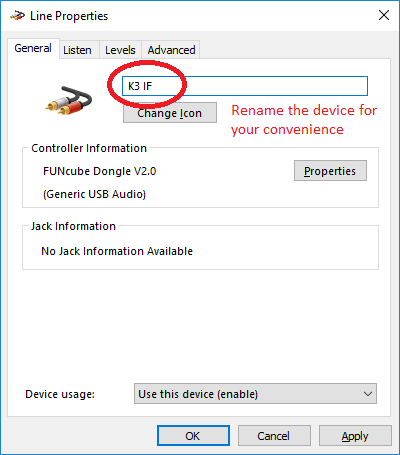This screenshot has width=400, height=455.
Task: Click the Change Icon button
Action: (170, 113)
